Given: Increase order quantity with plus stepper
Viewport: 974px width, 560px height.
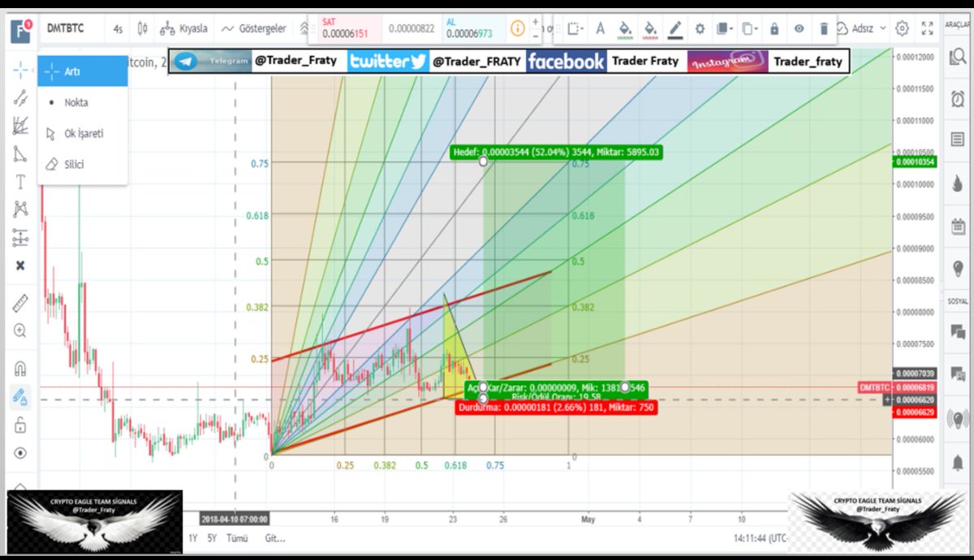Looking at the screenshot, I should [x=536, y=22].
